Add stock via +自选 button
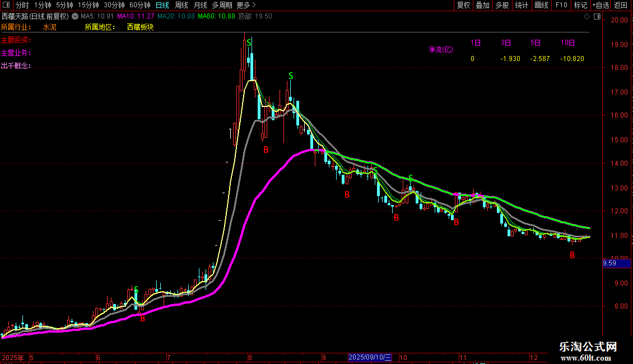Viewport: 633px width, 364px height. pos(601,5)
